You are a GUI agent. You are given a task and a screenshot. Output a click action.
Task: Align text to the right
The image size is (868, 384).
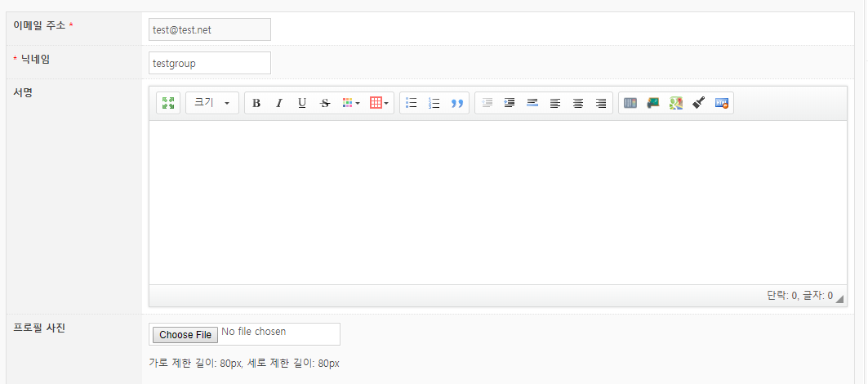601,103
